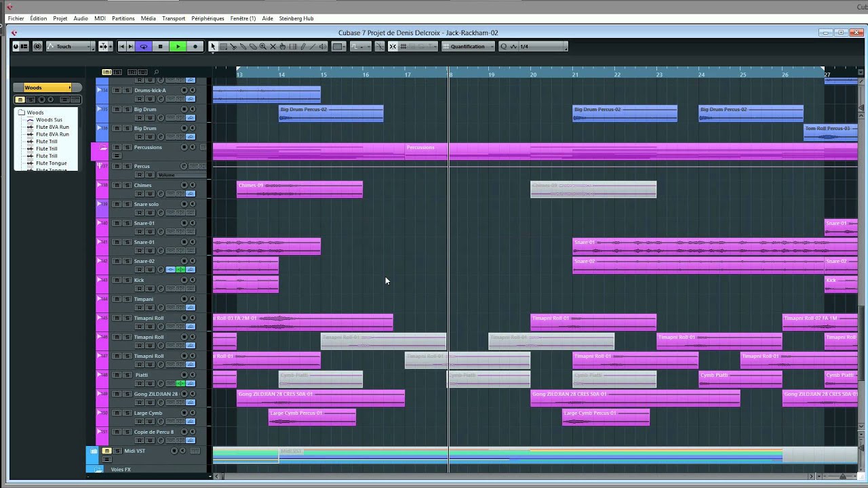The width and height of the screenshot is (868, 488).
Task: Click the Record transport button
Action: (x=195, y=47)
